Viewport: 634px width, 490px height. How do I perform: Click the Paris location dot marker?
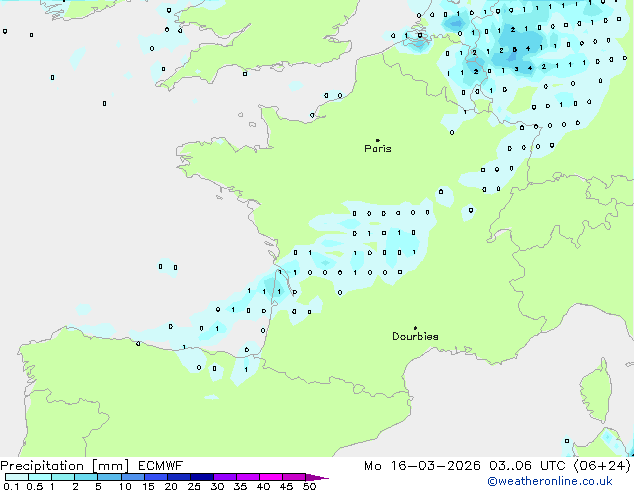click(378, 140)
